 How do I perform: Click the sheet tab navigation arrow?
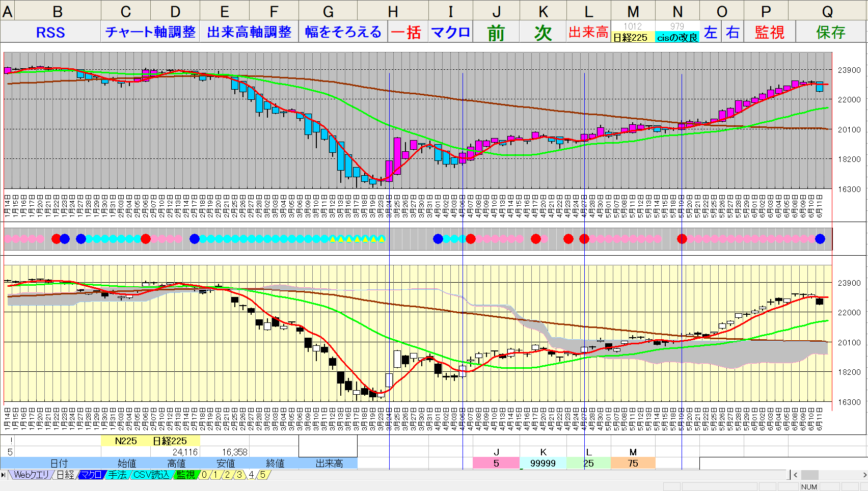(4, 475)
